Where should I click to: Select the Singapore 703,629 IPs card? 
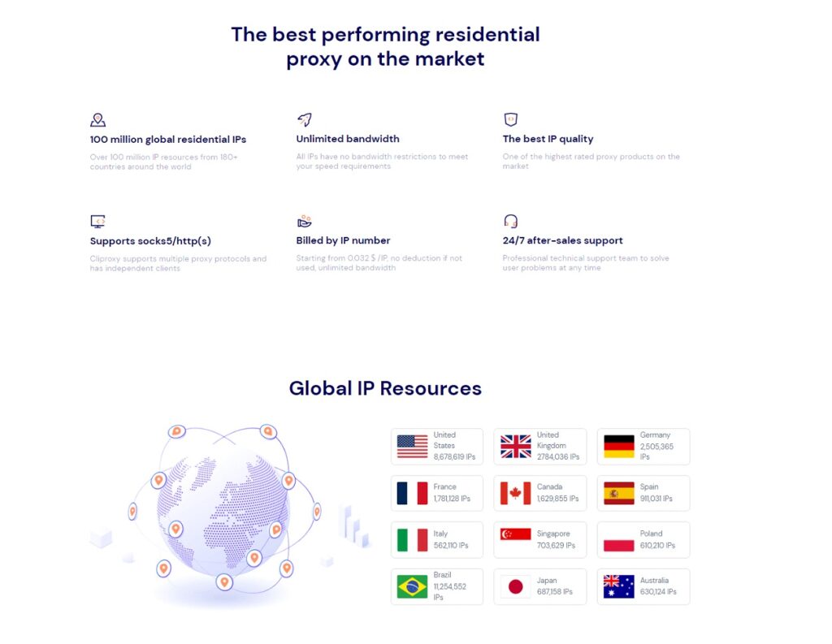[x=539, y=539]
